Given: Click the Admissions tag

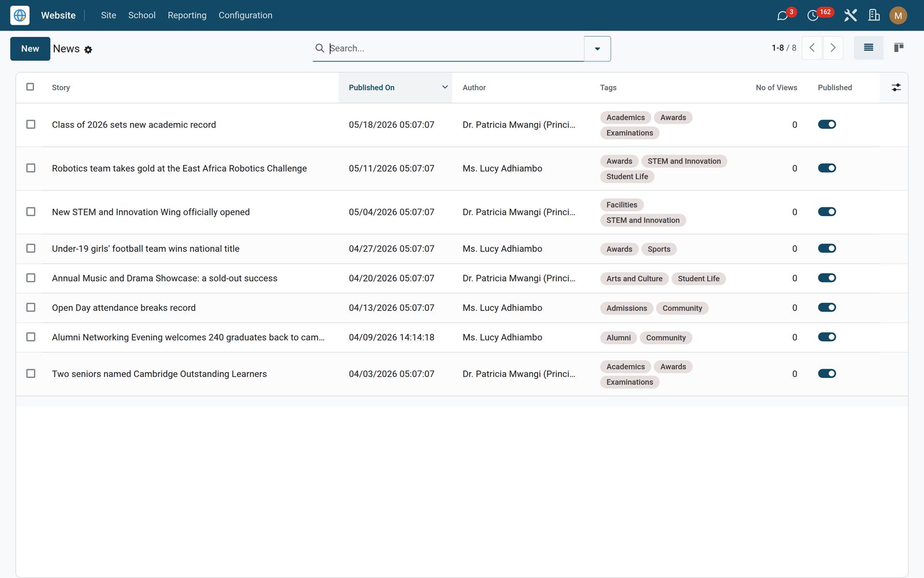Looking at the screenshot, I should [x=627, y=308].
